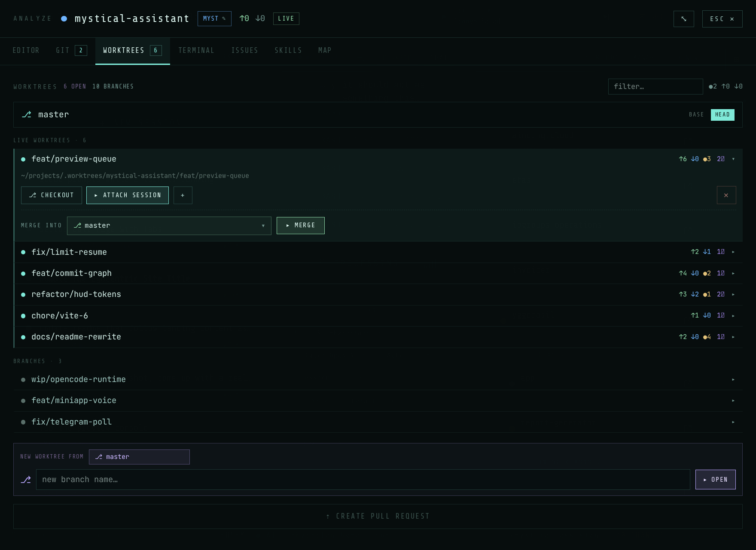
Task: Click the ahead count ↑6 on feat/preview-queue
Action: (x=683, y=159)
